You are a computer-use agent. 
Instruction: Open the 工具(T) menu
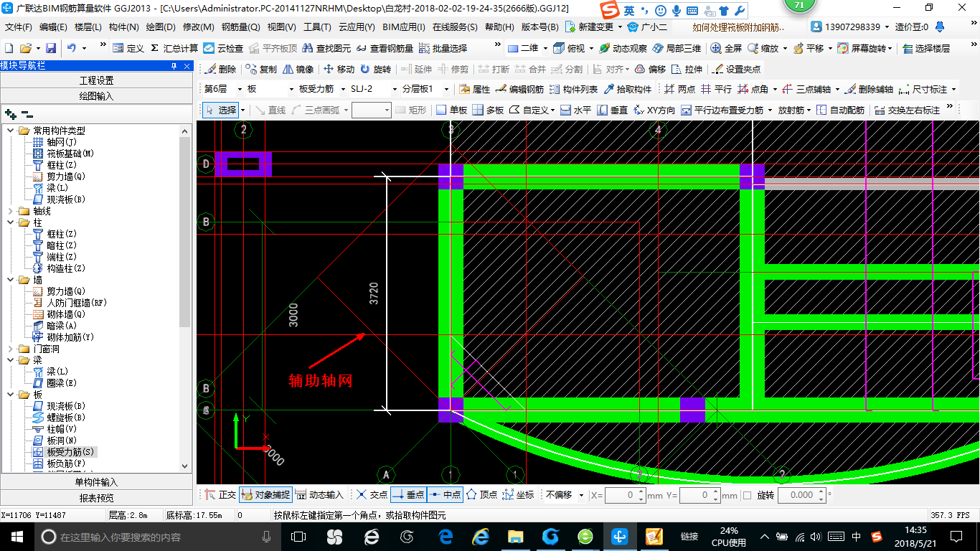tap(317, 27)
